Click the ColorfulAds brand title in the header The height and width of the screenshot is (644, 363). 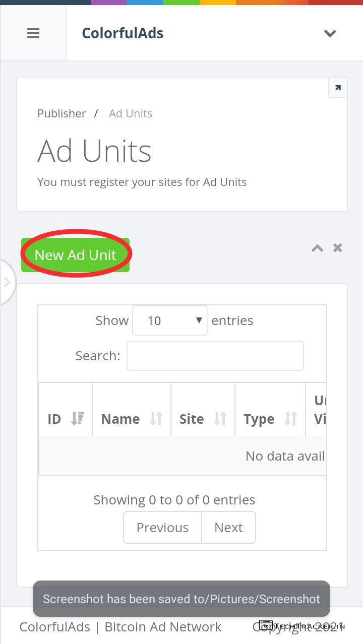pyautogui.click(x=123, y=34)
